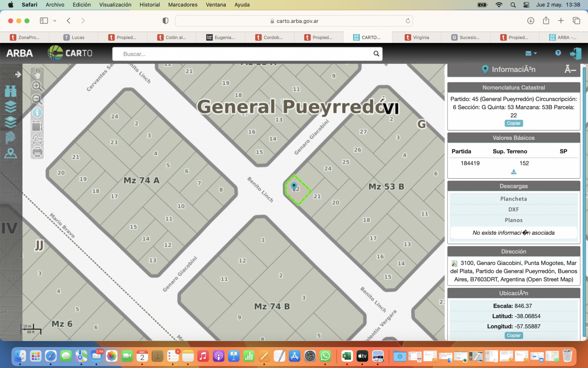The height and width of the screenshot is (368, 588).
Task: Open Excel from the dock
Action: pos(347,356)
